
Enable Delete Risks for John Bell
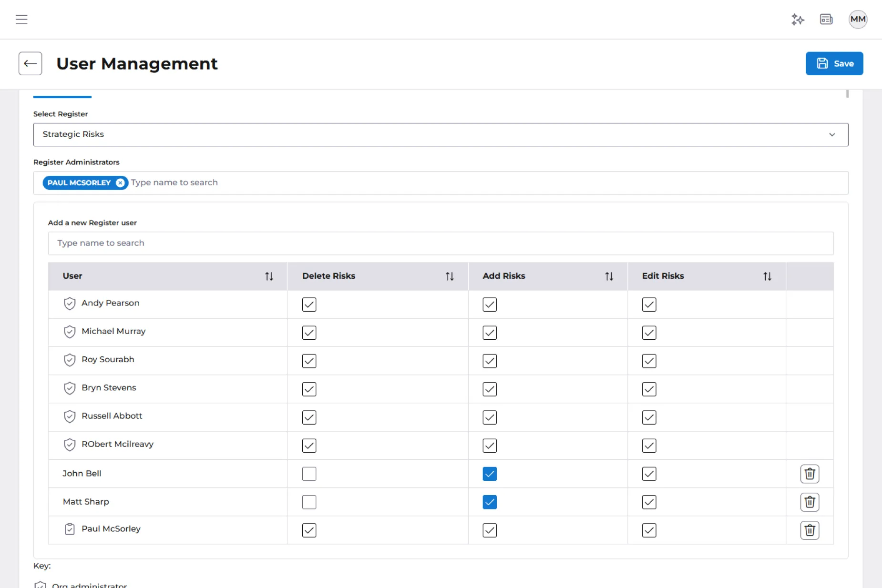point(309,474)
